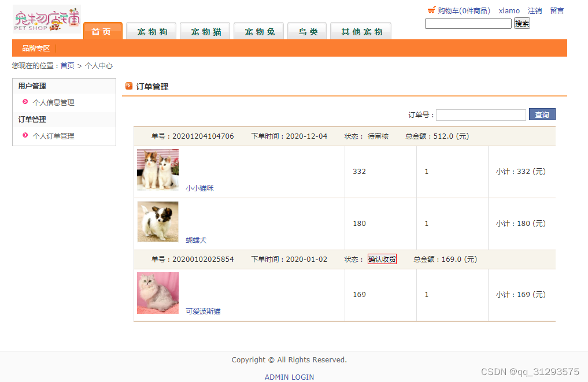Screen dimensions: 588x382
Task: Click the Persian cat product thumbnail
Action: [157, 292]
